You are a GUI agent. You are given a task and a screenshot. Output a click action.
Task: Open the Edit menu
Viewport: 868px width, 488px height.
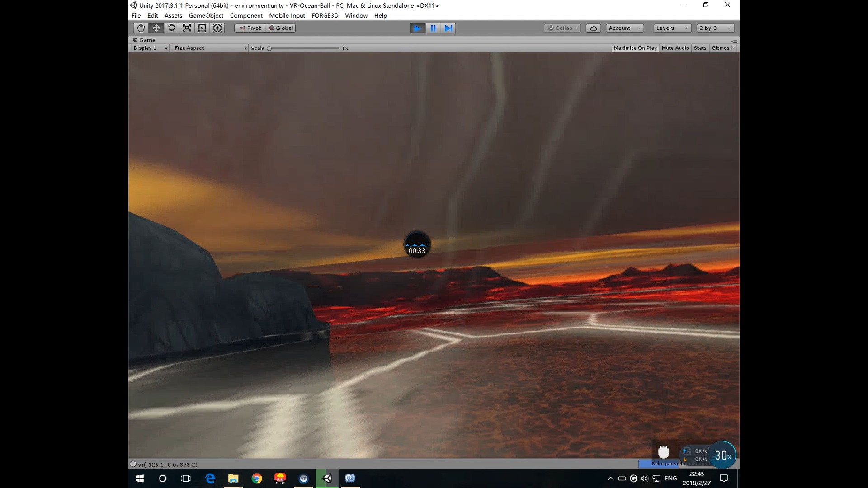(153, 15)
